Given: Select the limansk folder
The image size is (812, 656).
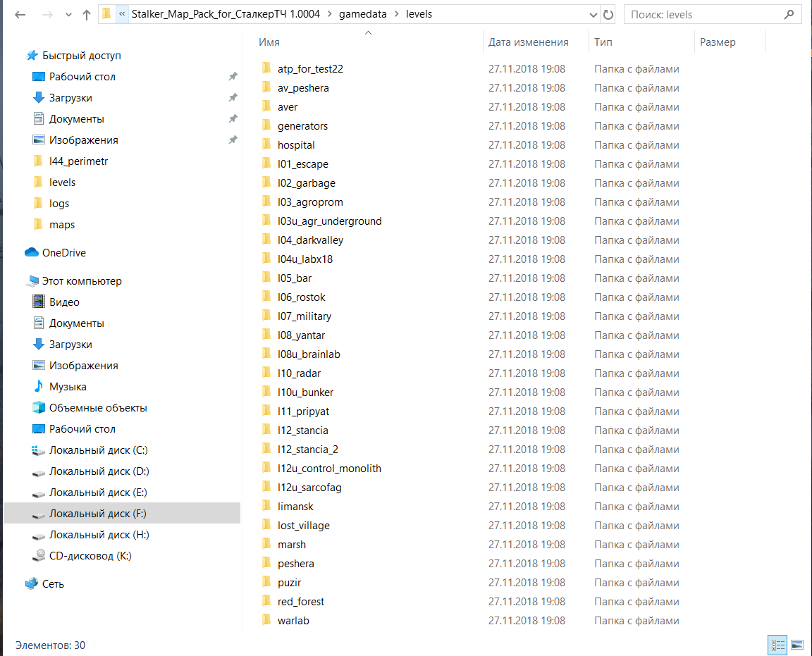Looking at the screenshot, I should [295, 507].
